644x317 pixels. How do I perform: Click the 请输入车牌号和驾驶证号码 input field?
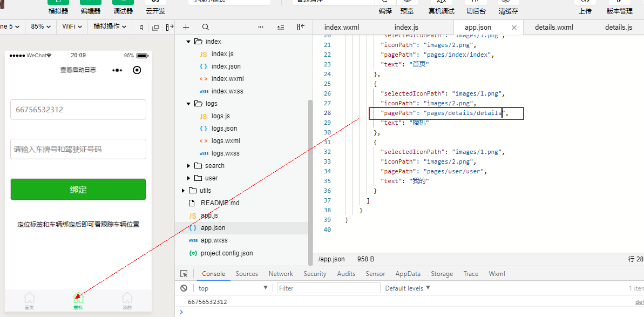coord(78,149)
